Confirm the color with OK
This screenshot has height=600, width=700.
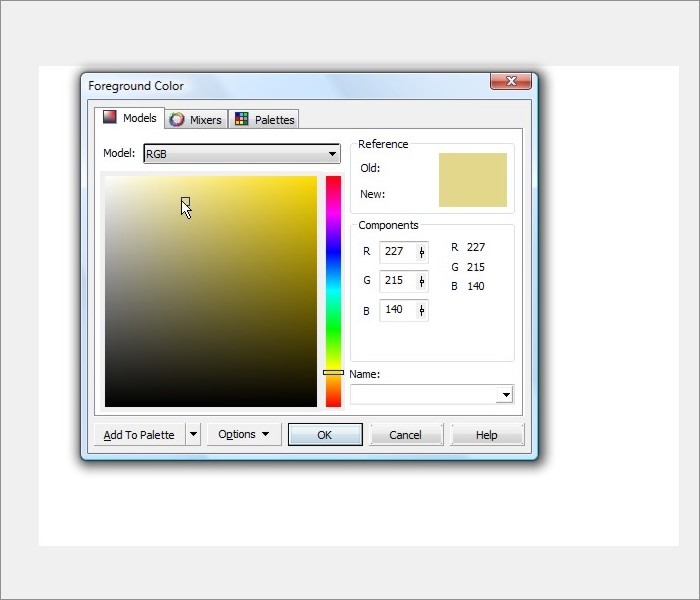point(325,435)
